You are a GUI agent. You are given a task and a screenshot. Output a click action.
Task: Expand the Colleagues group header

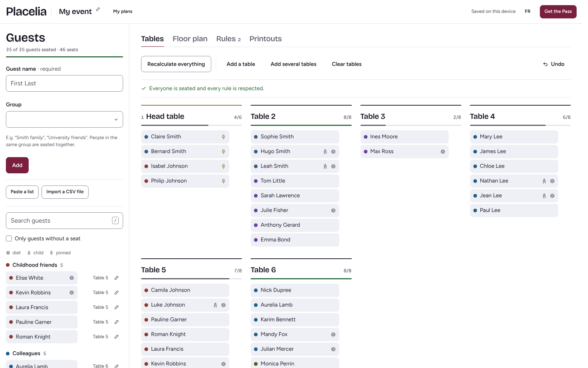[26, 353]
